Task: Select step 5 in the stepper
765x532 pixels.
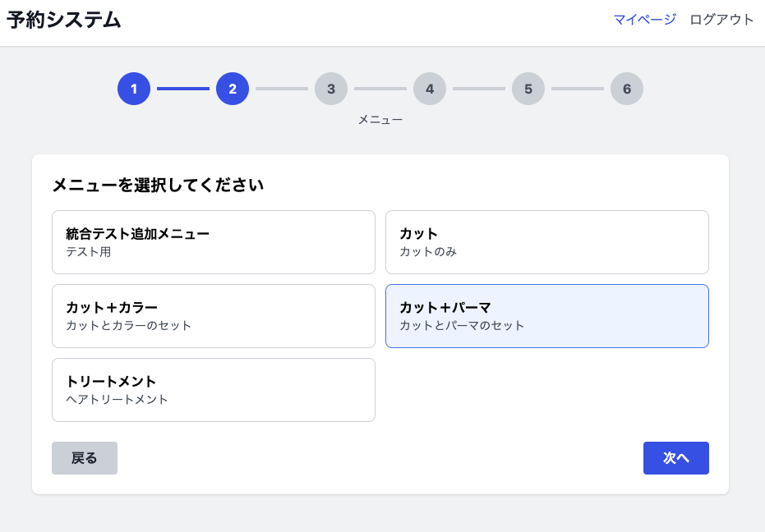Action: [528, 89]
